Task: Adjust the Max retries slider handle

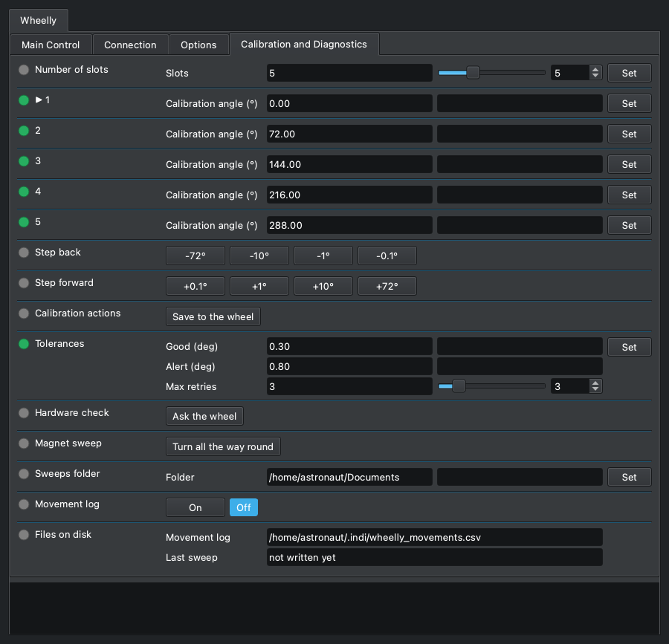Action: 459,386
